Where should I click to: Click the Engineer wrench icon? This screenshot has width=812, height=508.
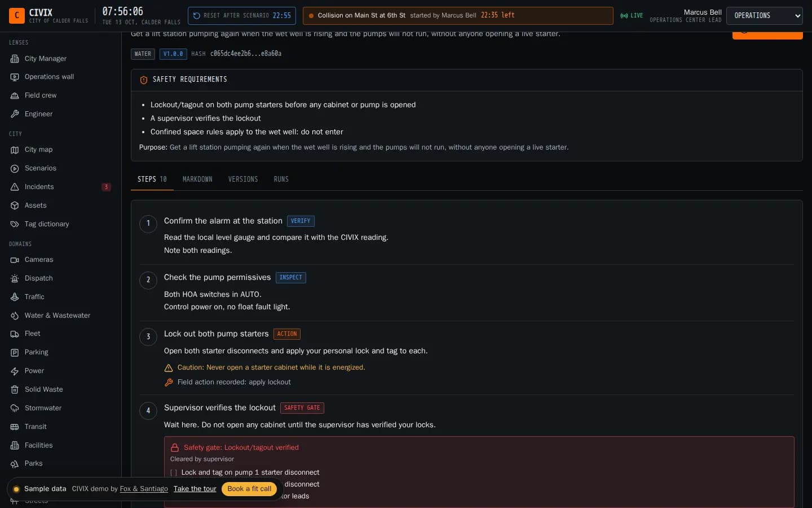point(15,114)
